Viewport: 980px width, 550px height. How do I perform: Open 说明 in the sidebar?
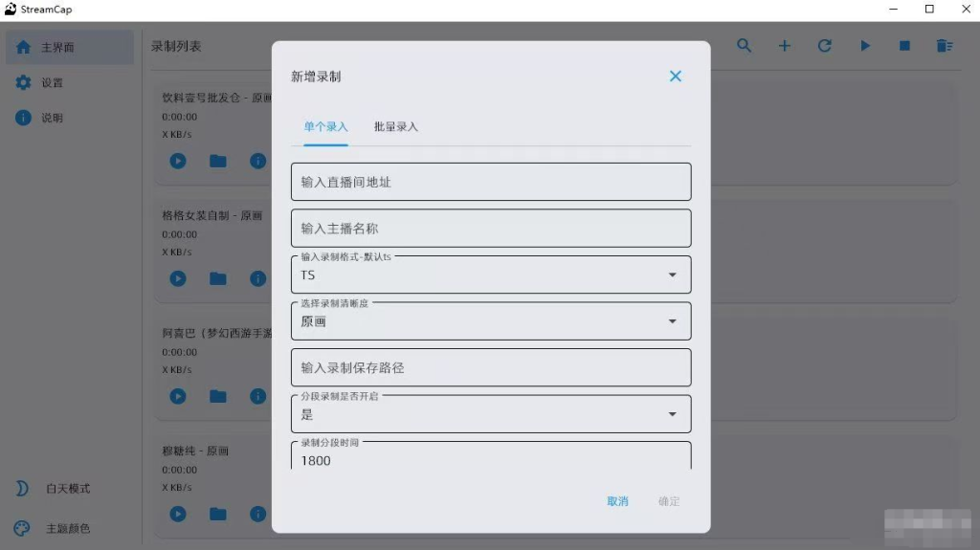pyautogui.click(x=70, y=118)
